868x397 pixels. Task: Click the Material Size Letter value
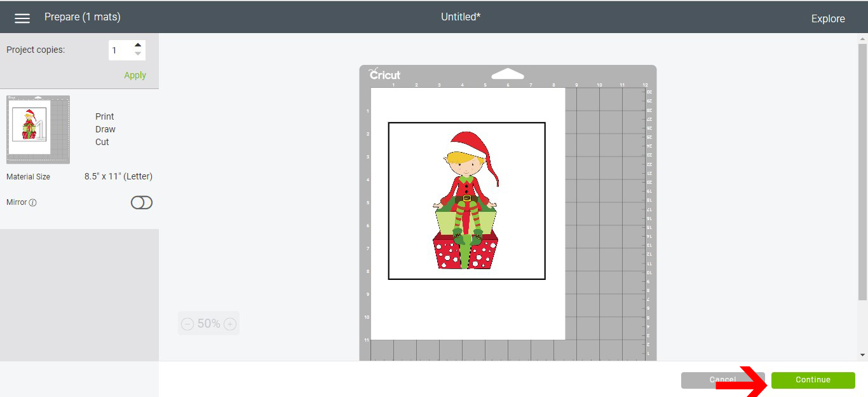click(x=118, y=177)
